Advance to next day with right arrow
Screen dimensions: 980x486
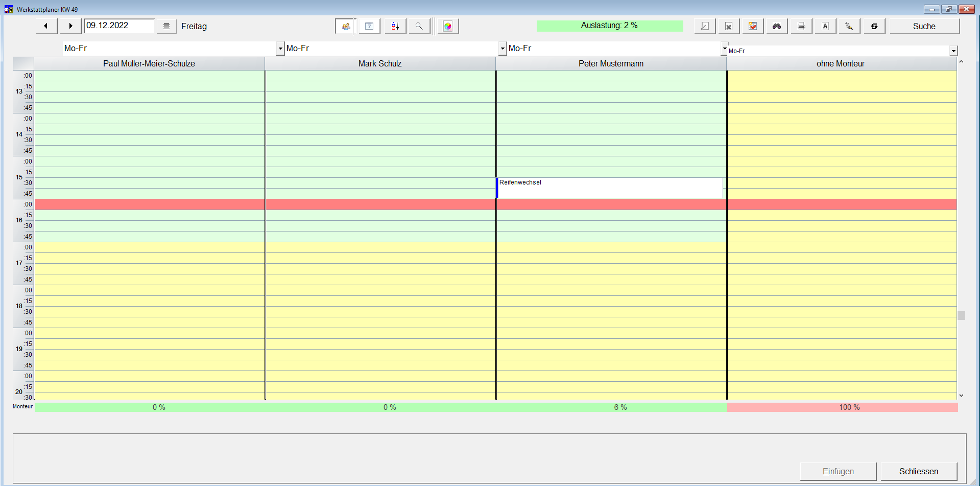[70, 26]
